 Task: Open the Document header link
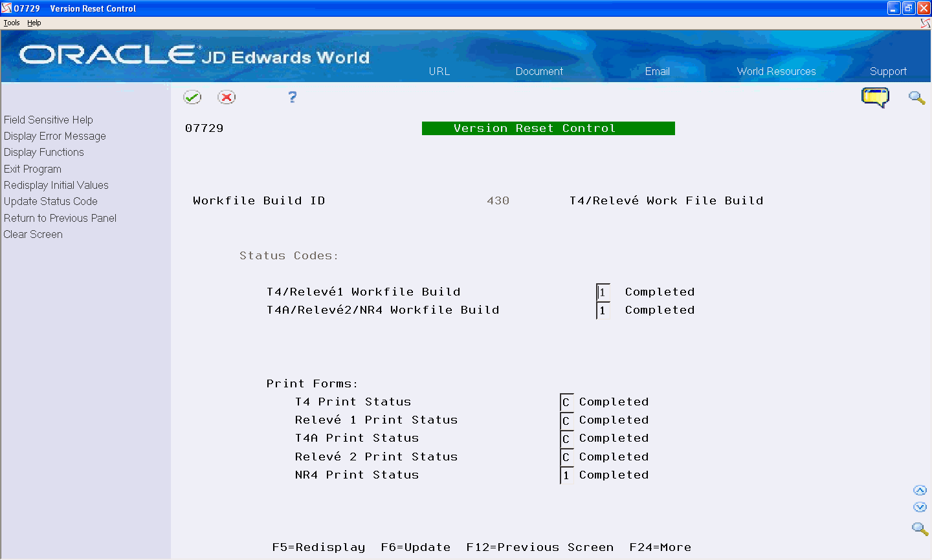(x=538, y=71)
